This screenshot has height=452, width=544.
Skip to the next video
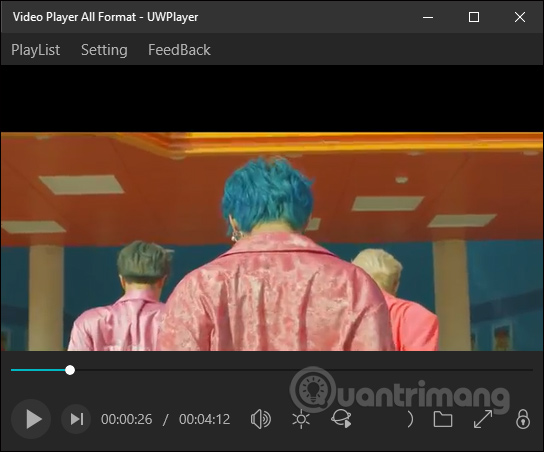76,419
